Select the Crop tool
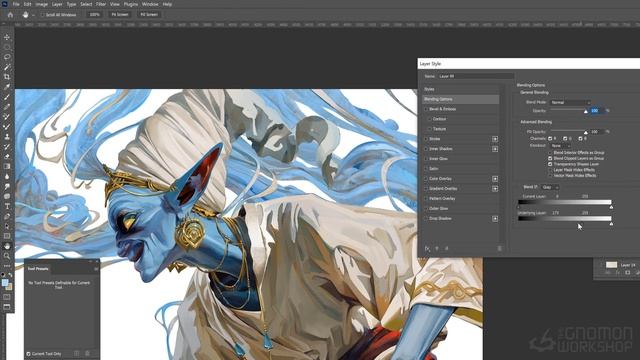Viewport: 640px width, 360px height. 7,77
